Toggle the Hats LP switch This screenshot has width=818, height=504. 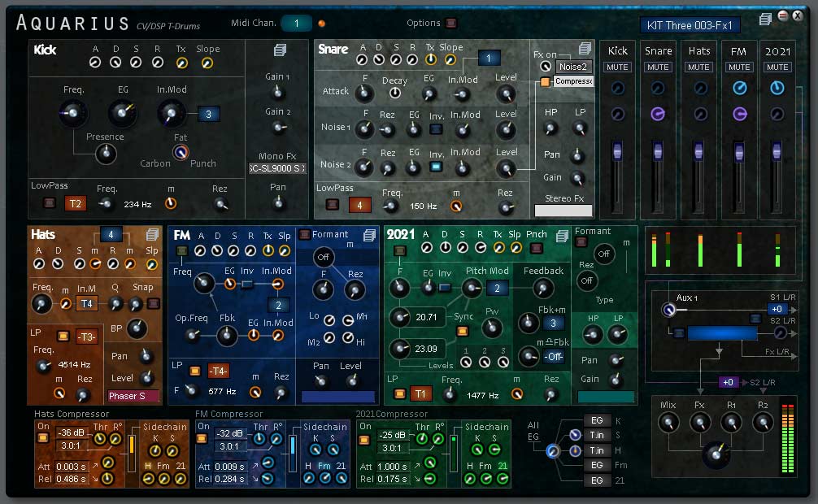click(x=63, y=336)
